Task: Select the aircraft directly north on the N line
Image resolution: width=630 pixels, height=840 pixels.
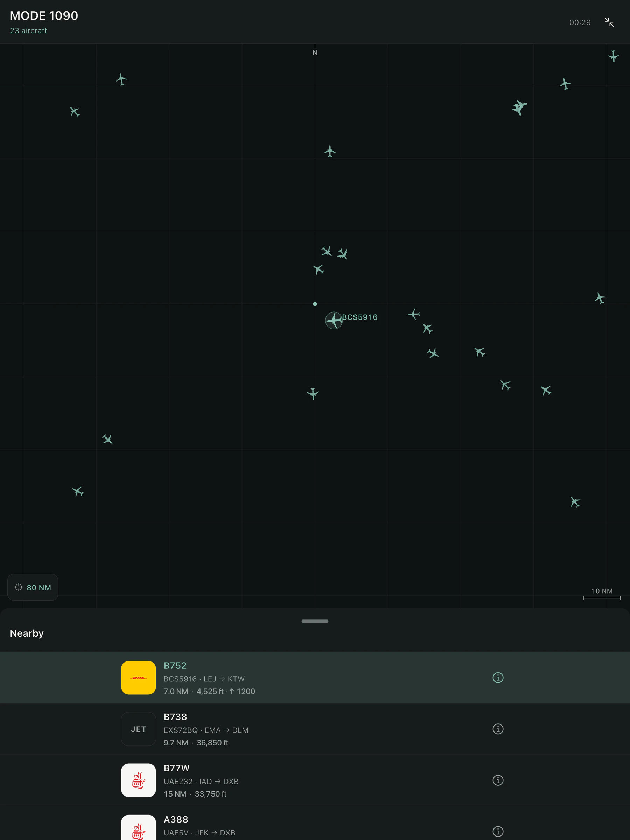Action: pos(330,151)
